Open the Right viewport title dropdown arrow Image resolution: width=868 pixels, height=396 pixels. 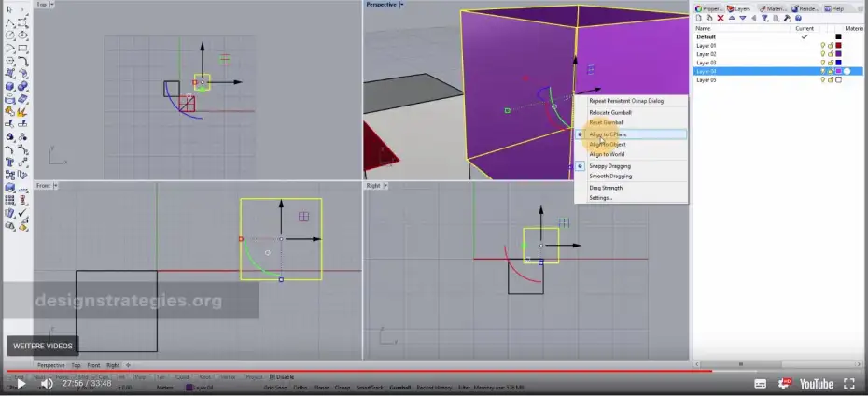coord(385,186)
